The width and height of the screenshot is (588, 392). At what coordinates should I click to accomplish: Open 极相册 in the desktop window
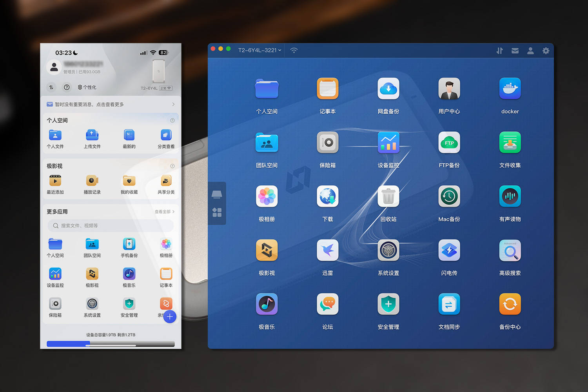pos(267,196)
